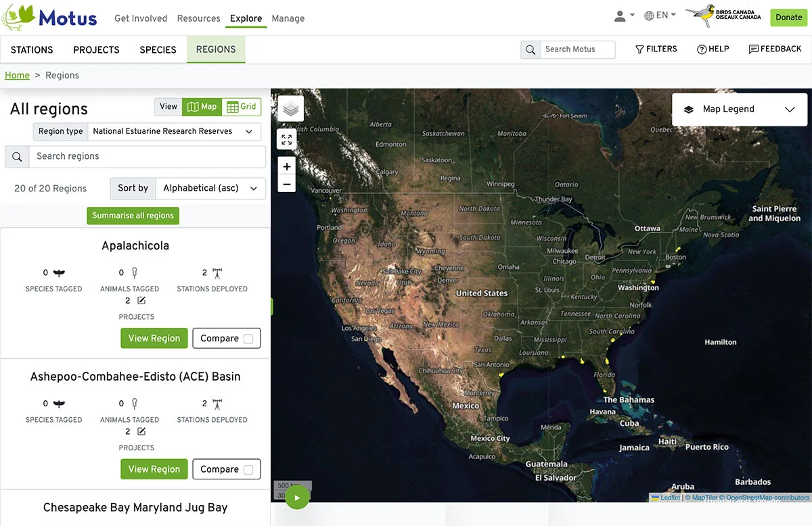Screen dimensions: 812x526
Task: Click the search magnifier icon beside Search Motus
Action: [x=531, y=49]
